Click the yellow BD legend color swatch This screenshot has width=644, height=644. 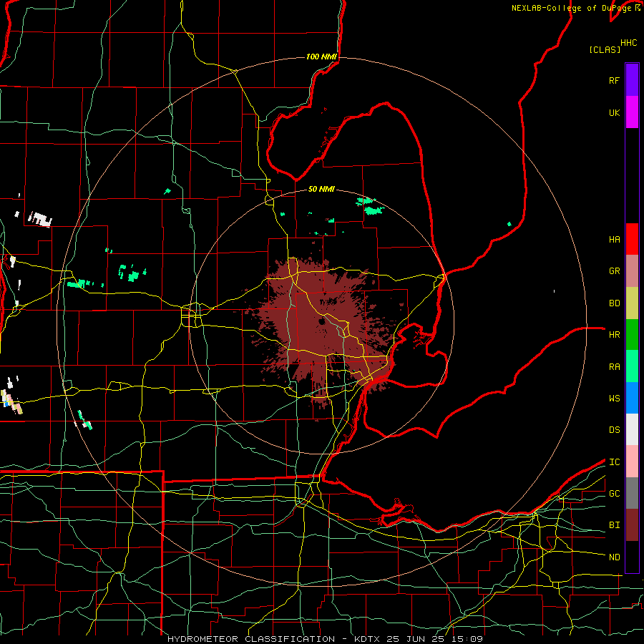632,303
